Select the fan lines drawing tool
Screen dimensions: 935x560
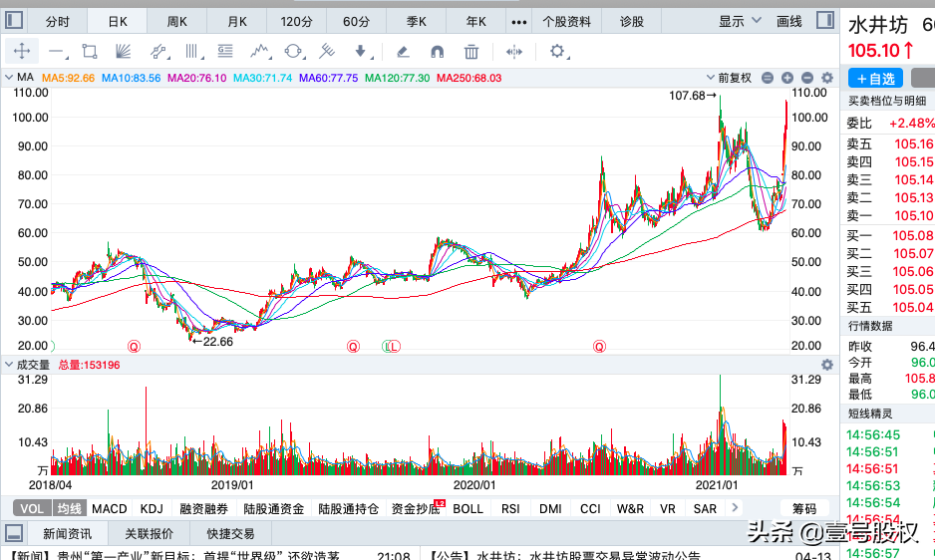click(123, 51)
